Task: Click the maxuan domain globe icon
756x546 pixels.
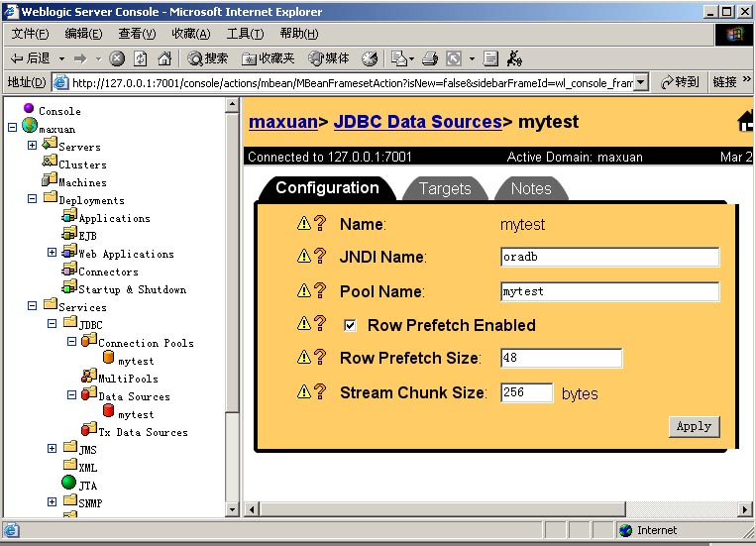Action: coord(30,125)
